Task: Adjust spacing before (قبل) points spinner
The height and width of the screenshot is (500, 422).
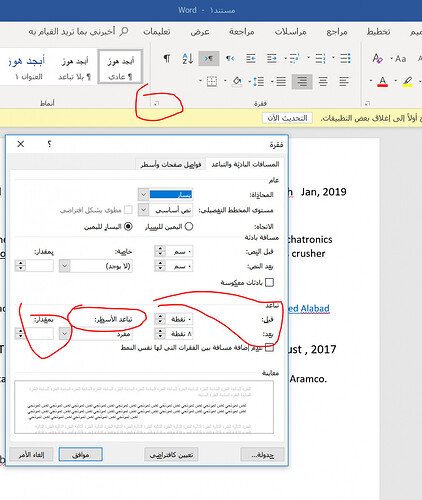Action: click(x=160, y=319)
